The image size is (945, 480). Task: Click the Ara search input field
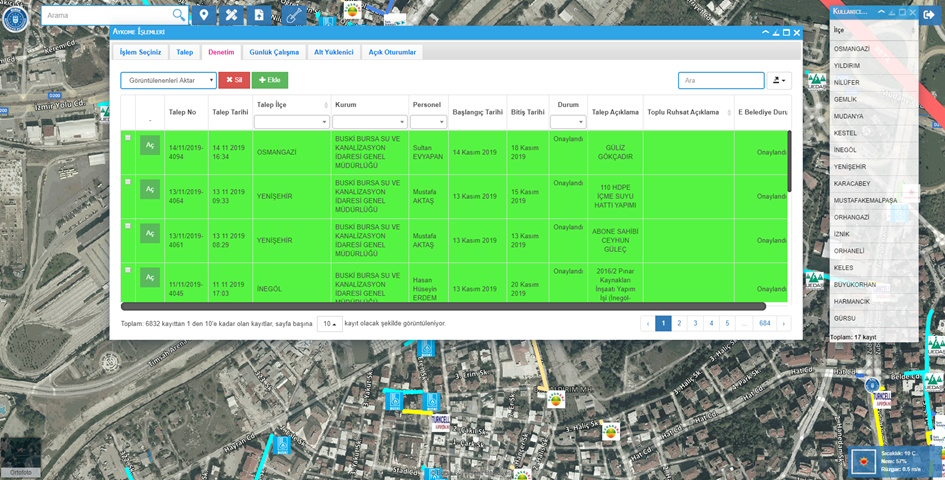click(720, 80)
